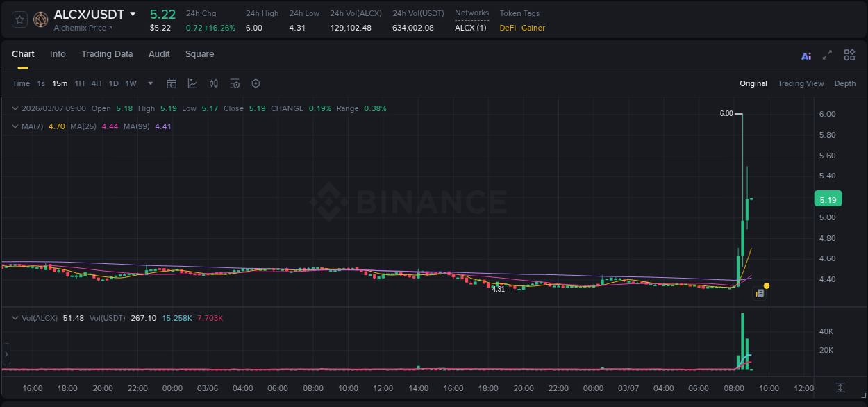The height and width of the screenshot is (407, 868).
Task: Click the Gainer token tag
Action: [533, 28]
